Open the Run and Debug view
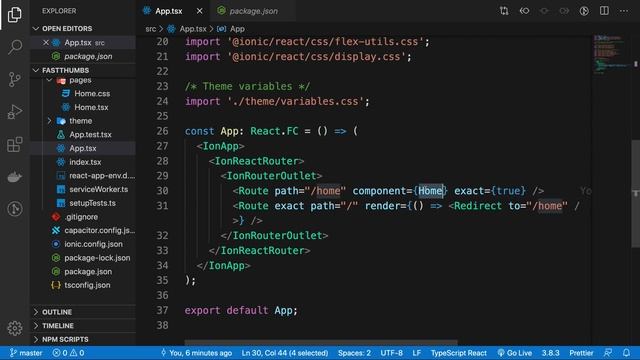640x360 pixels. click(15, 111)
